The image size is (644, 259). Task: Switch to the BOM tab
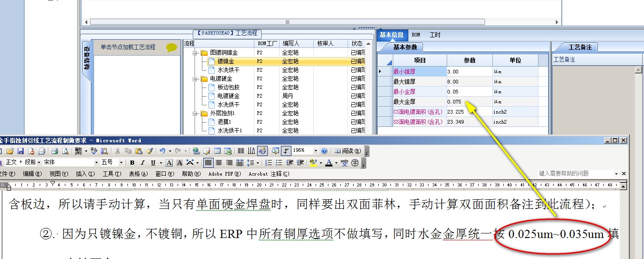416,35
